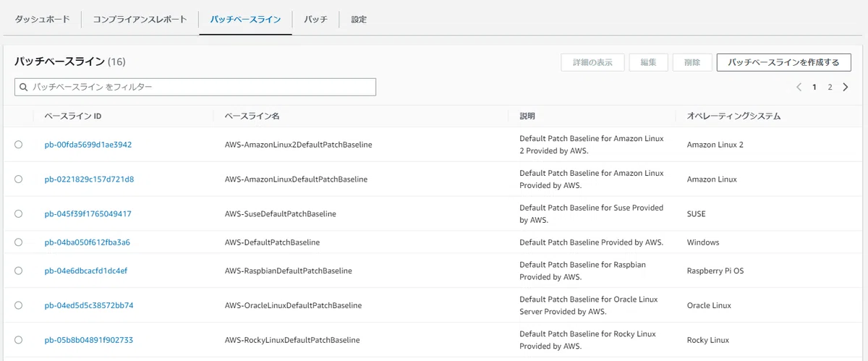Screen dimensions: 868x361
Task: Click AWS-AmazonLinuxDefaultPatchBaseline name cell
Action: [x=297, y=179]
